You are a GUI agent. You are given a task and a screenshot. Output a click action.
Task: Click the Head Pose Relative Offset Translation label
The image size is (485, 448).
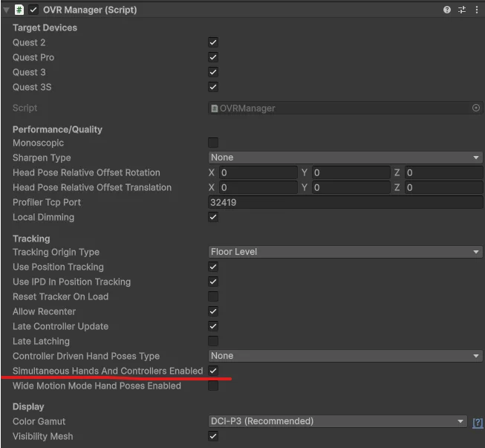[92, 187]
